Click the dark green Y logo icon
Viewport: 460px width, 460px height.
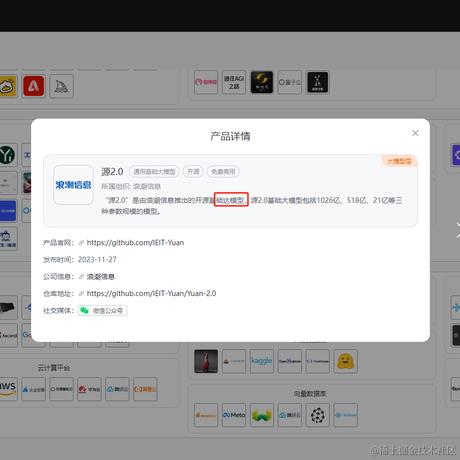click(8, 155)
